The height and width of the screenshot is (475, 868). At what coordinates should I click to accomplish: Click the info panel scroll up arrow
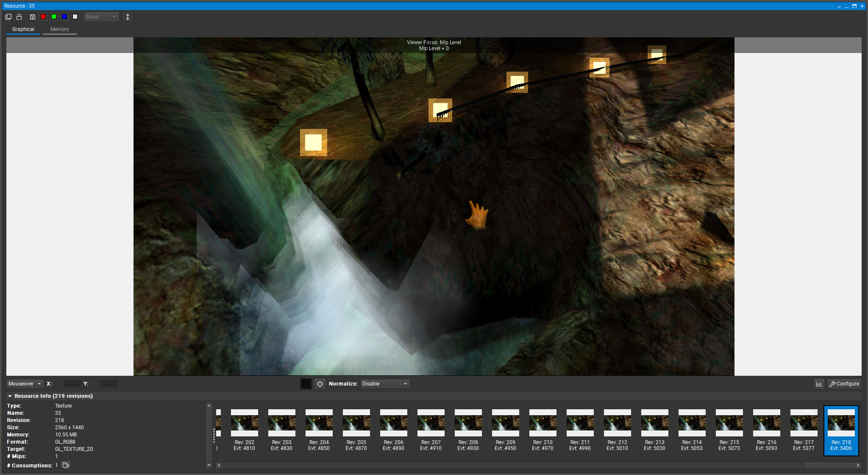click(209, 406)
